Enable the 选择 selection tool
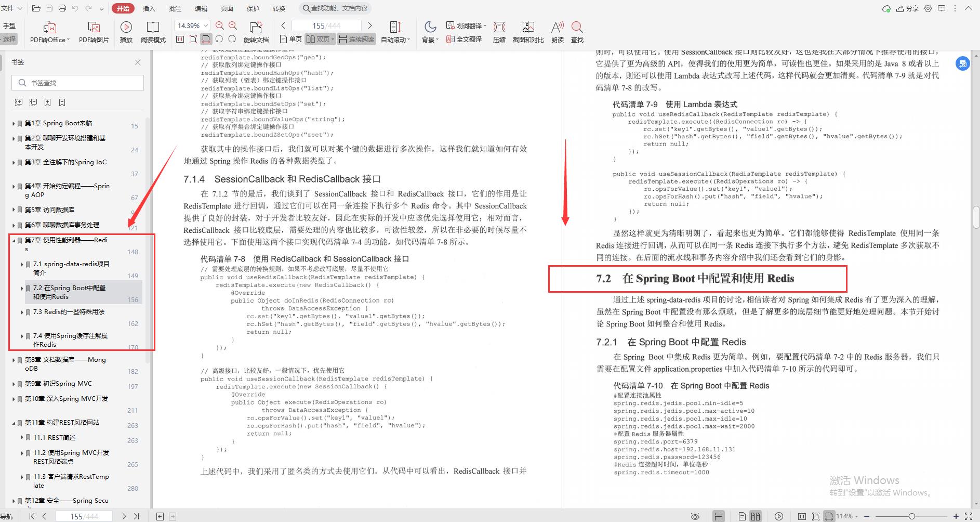Viewport: 980px width, 522px height. (x=9, y=39)
